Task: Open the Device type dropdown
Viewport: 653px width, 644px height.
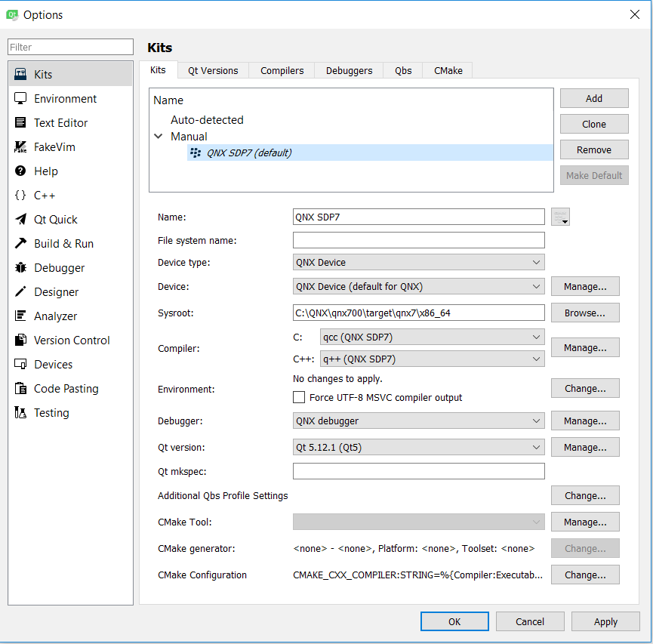Action: coord(418,263)
